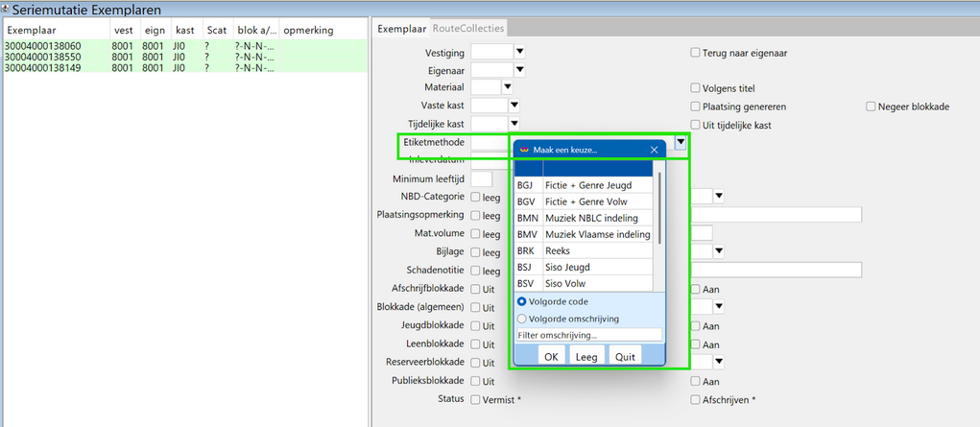The height and width of the screenshot is (427, 980).
Task: Click the Seriemutatie Exemplaren window icon
Action: [x=6, y=9]
